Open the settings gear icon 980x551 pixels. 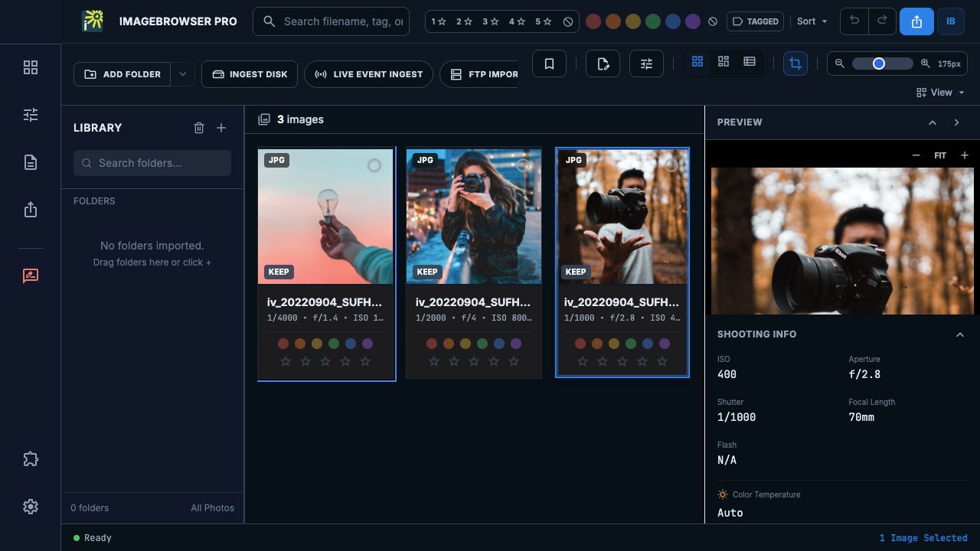coord(31,507)
